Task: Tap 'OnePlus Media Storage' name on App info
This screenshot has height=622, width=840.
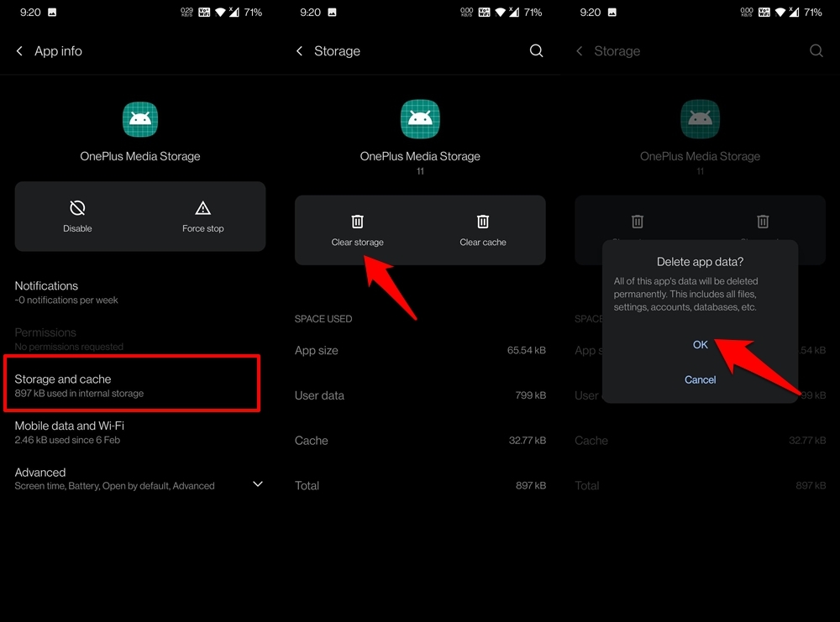Action: point(139,156)
